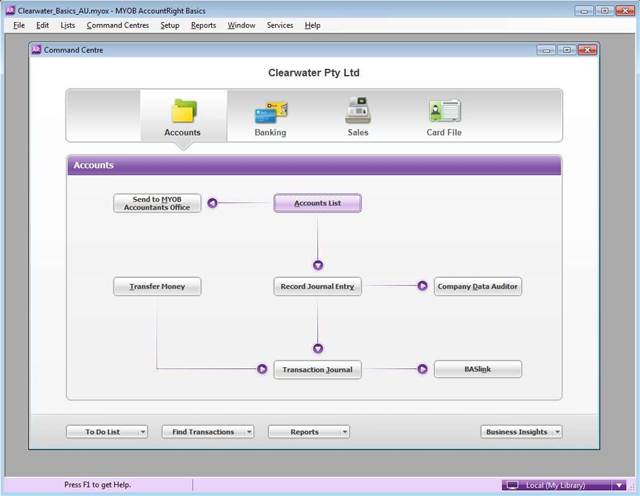The image size is (640, 496).
Task: Open the Lists menu
Action: (67, 25)
